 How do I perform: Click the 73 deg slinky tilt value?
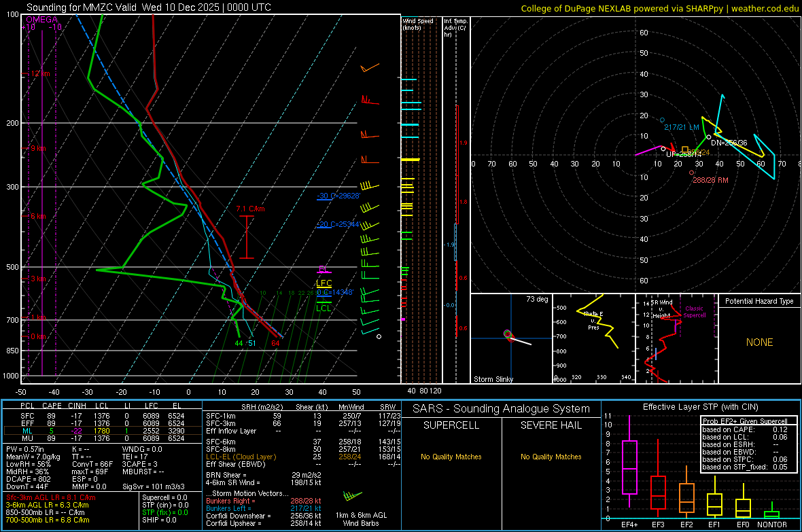pos(537,299)
